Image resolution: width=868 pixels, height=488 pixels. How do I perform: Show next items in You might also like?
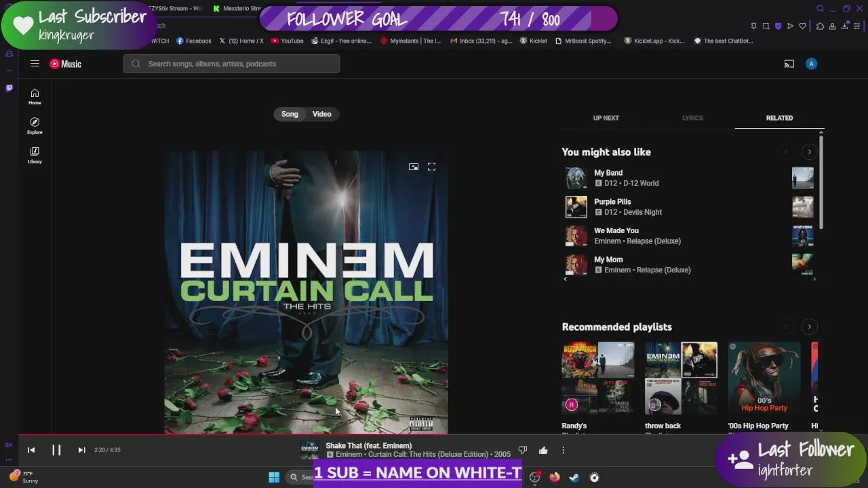tap(809, 152)
